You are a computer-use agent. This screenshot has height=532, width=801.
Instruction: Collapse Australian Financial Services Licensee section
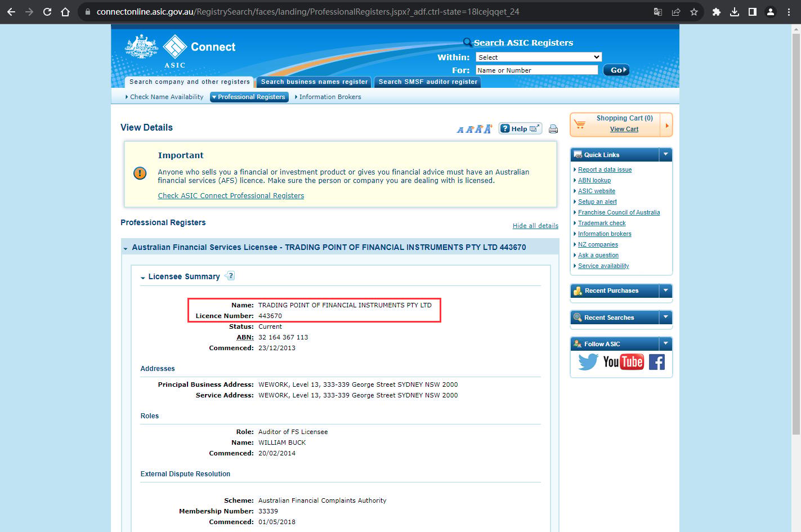[x=126, y=248]
